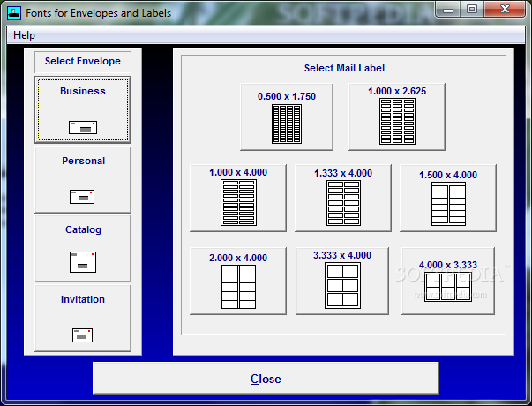The height and width of the screenshot is (406, 532).
Task: Close the window with the X button
Action: point(505,10)
